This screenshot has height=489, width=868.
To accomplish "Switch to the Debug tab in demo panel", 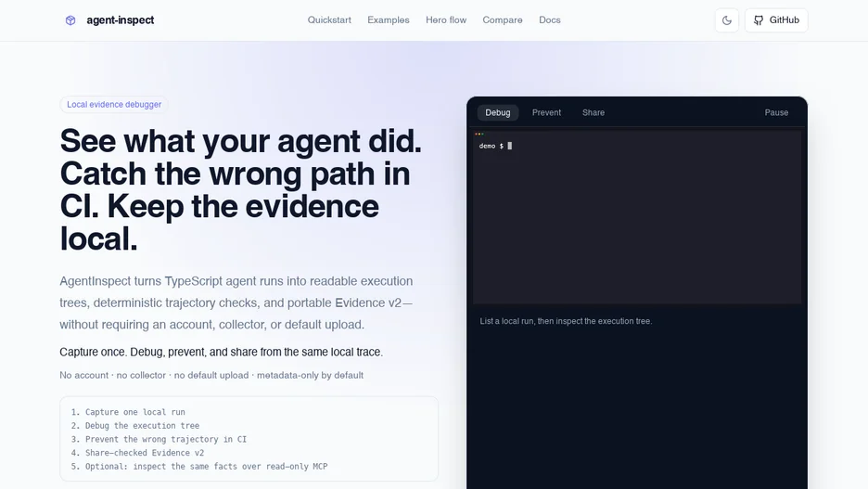I will 498,112.
